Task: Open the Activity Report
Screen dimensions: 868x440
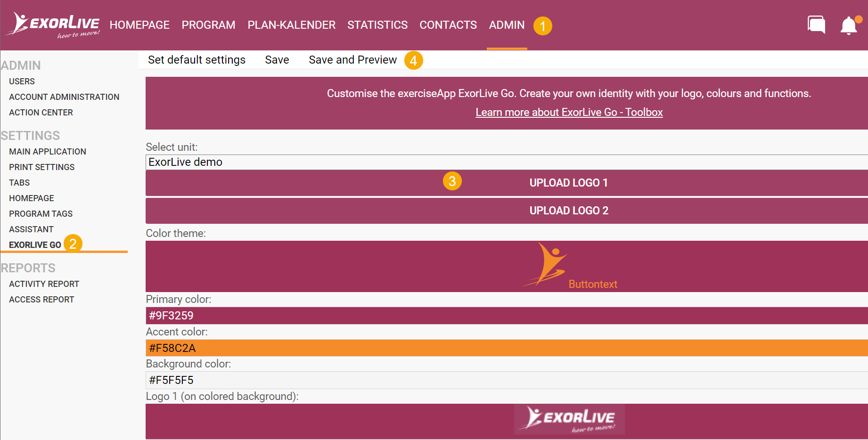Action: pos(44,284)
